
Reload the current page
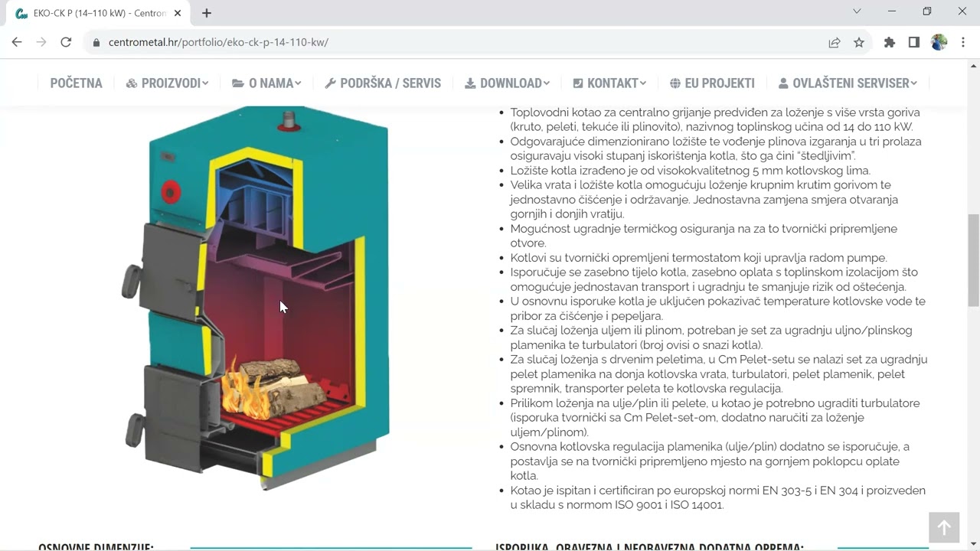click(66, 42)
